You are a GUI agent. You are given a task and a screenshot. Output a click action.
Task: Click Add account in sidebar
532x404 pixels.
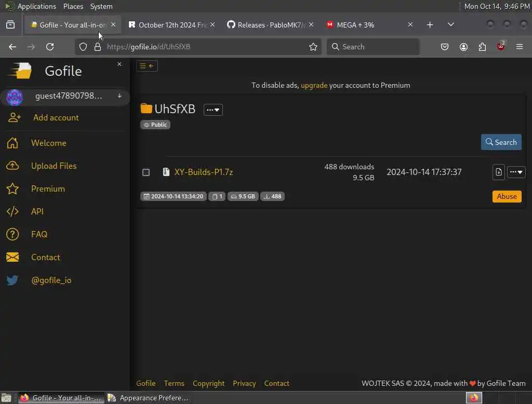56,118
